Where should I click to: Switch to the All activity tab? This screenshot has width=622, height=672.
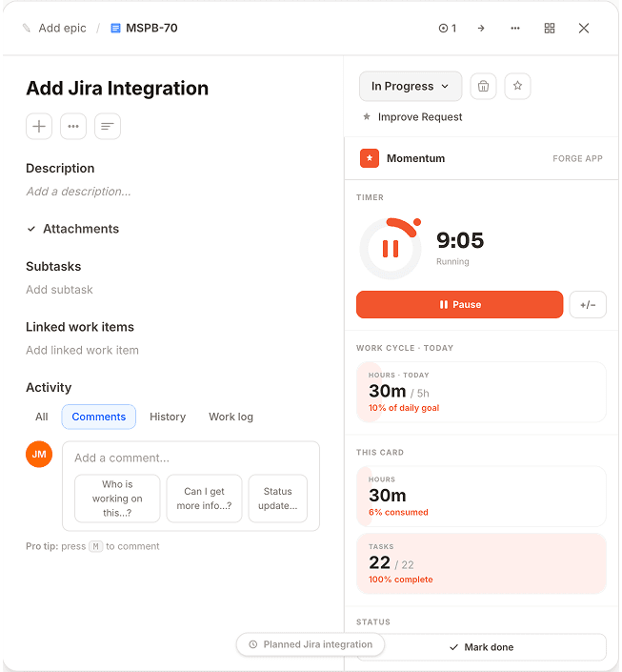[42, 417]
